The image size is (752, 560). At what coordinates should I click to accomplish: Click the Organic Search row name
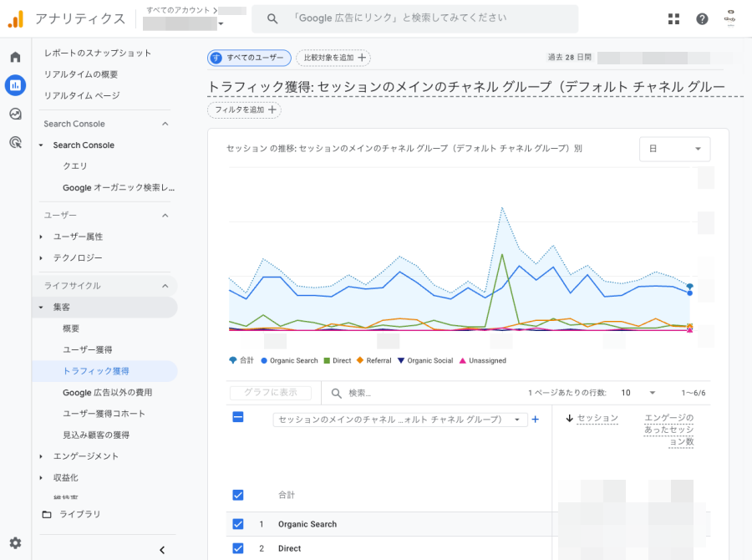pyautogui.click(x=307, y=524)
